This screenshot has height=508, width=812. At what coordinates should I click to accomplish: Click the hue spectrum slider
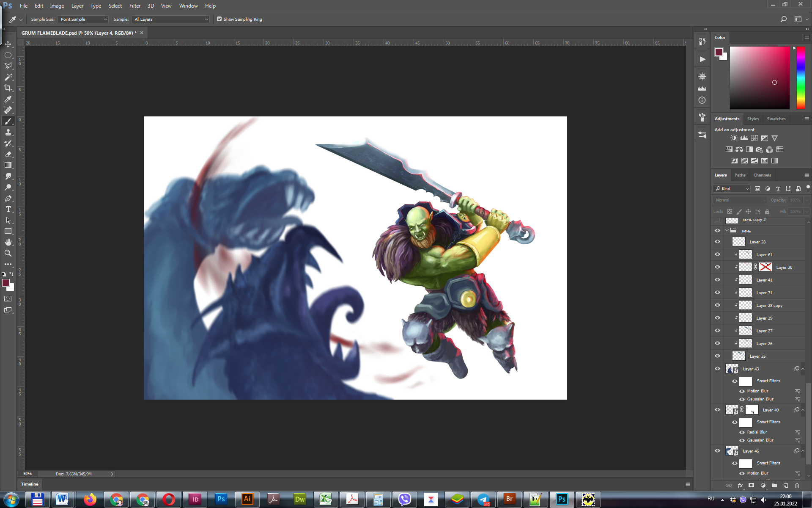pyautogui.click(x=801, y=78)
